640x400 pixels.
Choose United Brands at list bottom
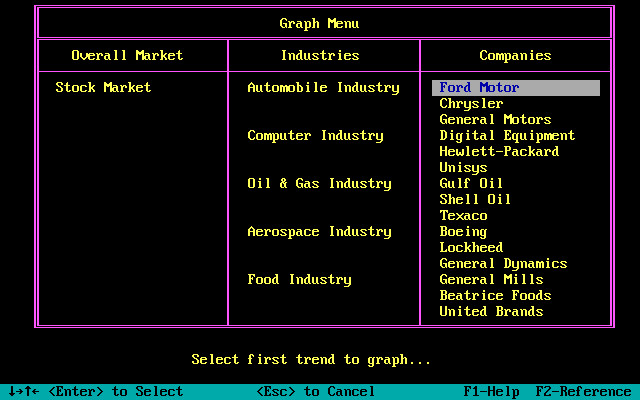click(x=491, y=311)
